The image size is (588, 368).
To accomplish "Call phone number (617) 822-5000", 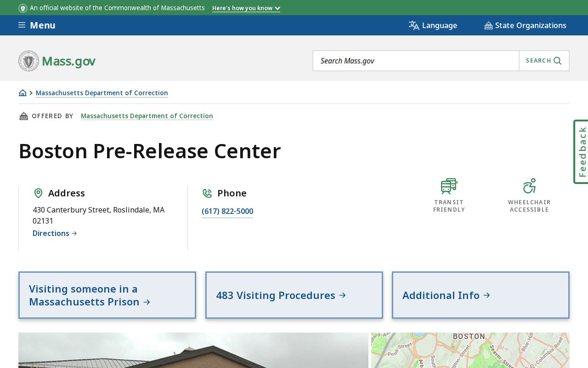I will (227, 212).
